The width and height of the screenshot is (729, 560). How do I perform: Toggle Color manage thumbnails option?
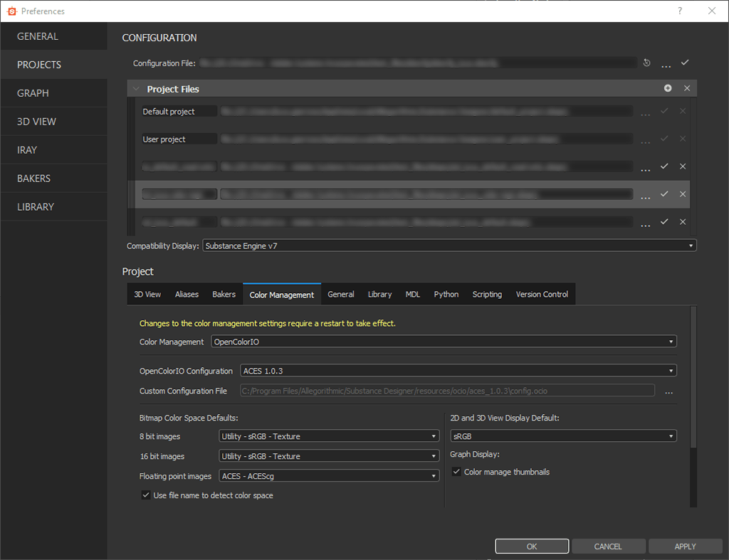coord(456,471)
